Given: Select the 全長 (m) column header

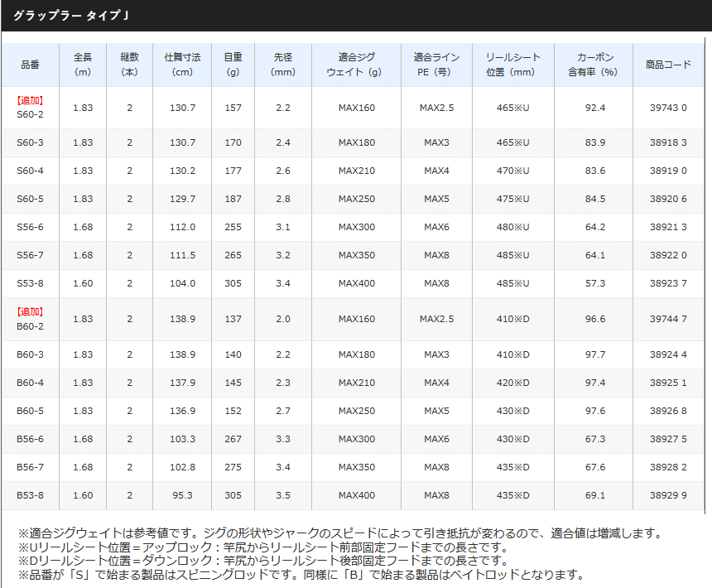Looking at the screenshot, I should pos(83,65).
